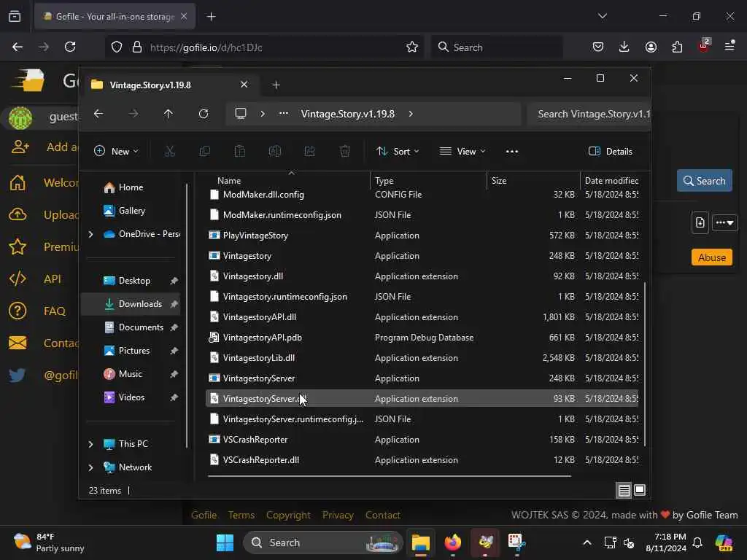Focus the Firefox Search box
The image size is (747, 560).
[496, 47]
